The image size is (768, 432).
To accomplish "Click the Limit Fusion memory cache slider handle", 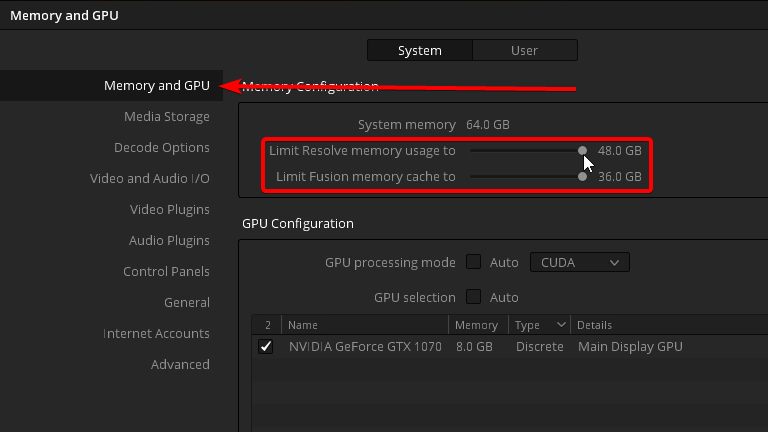I will coord(582,176).
